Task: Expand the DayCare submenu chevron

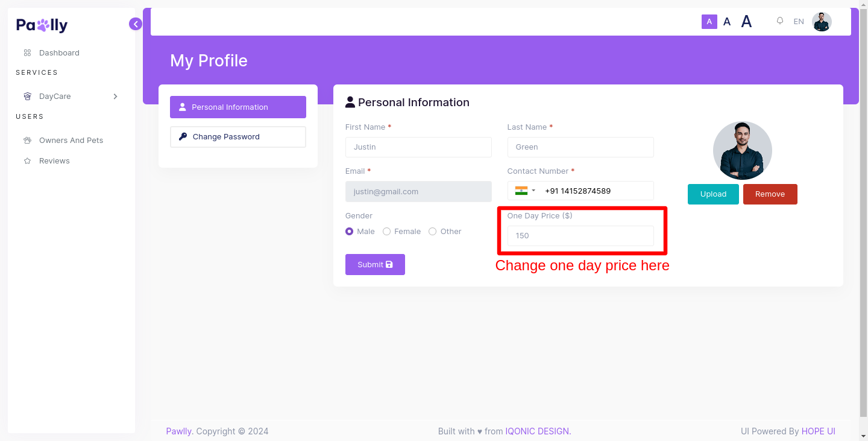Action: coord(115,97)
